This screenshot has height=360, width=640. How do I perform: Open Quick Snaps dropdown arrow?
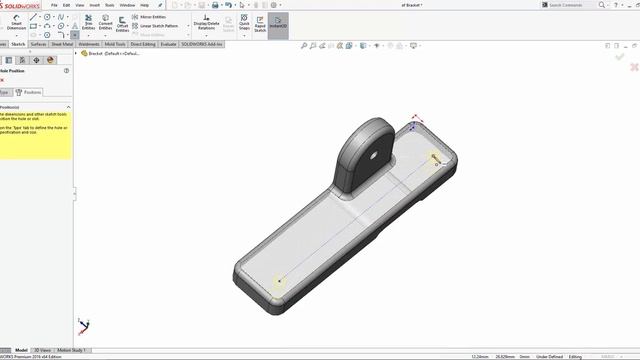(x=244, y=36)
